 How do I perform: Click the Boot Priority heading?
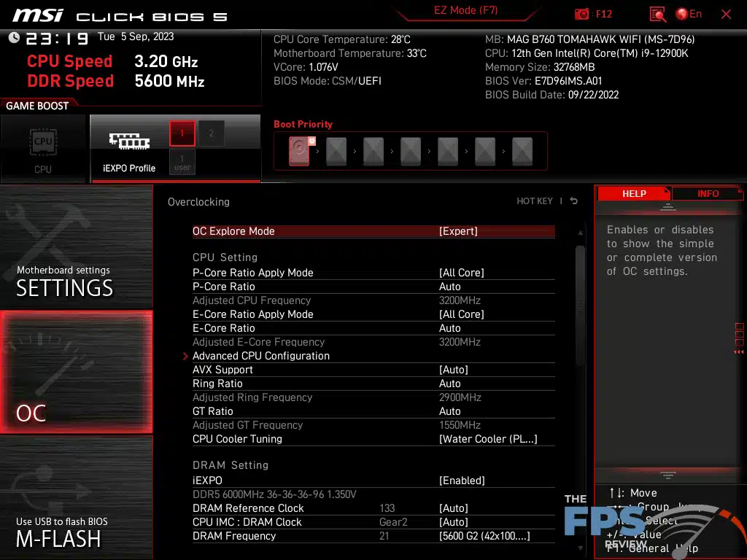click(x=303, y=124)
